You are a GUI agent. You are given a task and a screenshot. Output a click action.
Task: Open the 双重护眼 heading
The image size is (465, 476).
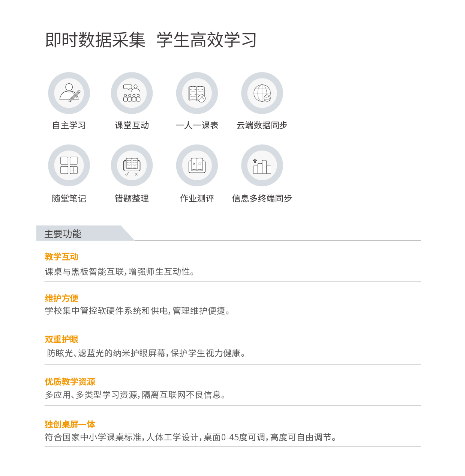pos(61,339)
